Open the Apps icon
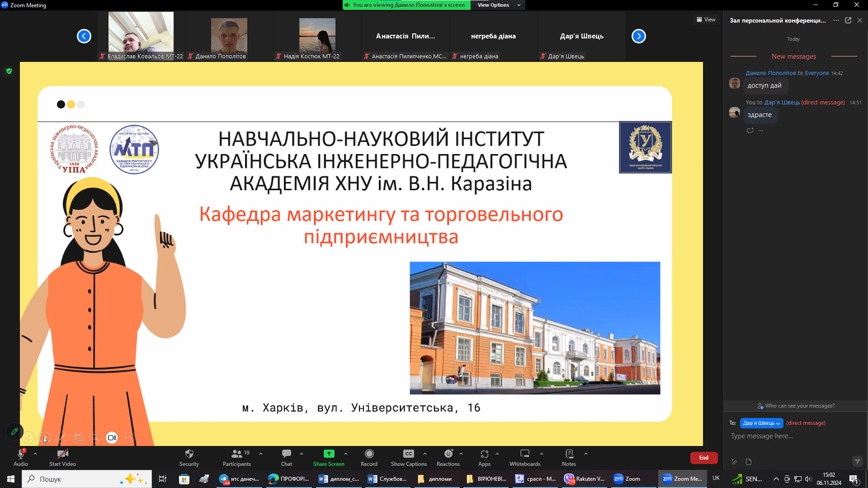868x488 pixels. coord(484,457)
